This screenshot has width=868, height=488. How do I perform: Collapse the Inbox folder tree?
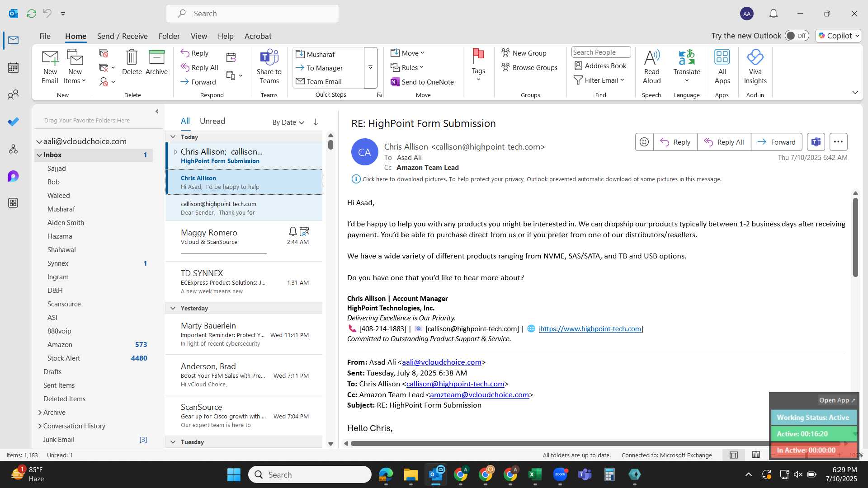(39, 155)
